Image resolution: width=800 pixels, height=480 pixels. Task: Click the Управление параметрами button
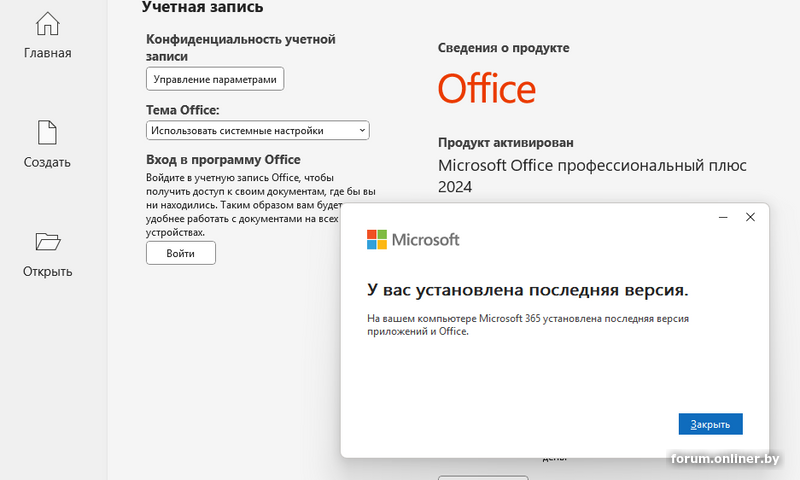tap(215, 79)
